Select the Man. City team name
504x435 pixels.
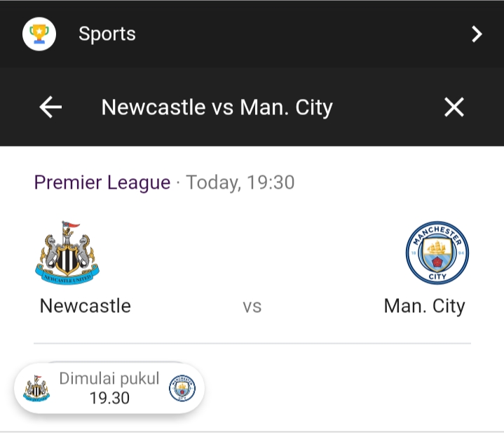coord(424,307)
